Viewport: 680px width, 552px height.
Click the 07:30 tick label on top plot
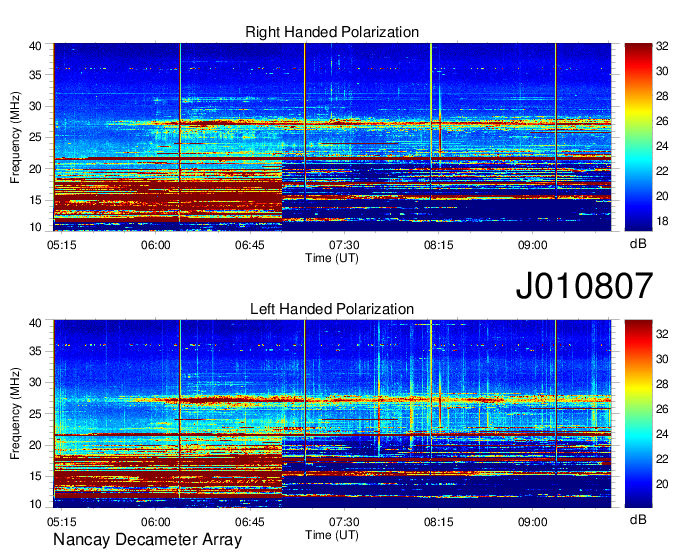tap(344, 245)
